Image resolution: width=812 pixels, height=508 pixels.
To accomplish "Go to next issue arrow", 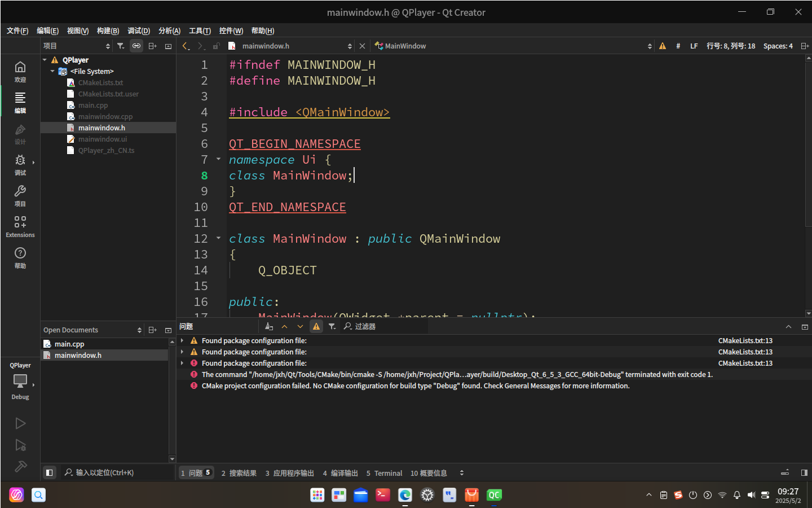I will tap(300, 326).
